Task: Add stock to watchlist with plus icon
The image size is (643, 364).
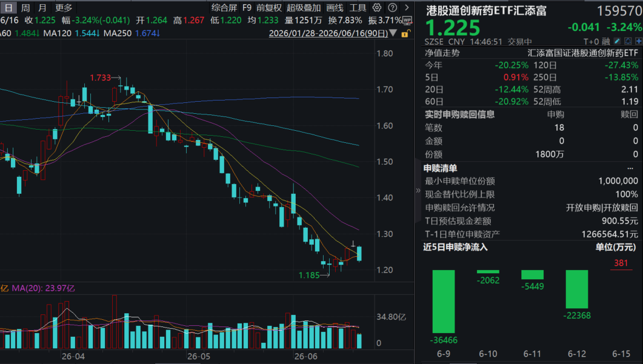Action: tap(639, 41)
